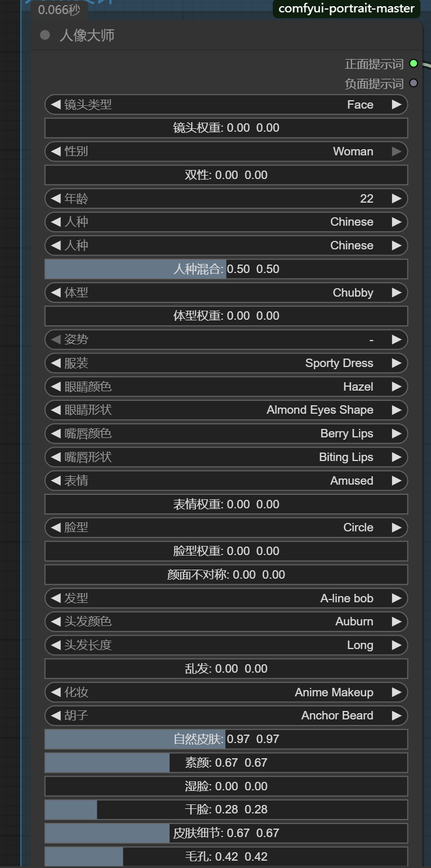Click the right arrow on the 嘴唇颜色 row

click(x=397, y=433)
